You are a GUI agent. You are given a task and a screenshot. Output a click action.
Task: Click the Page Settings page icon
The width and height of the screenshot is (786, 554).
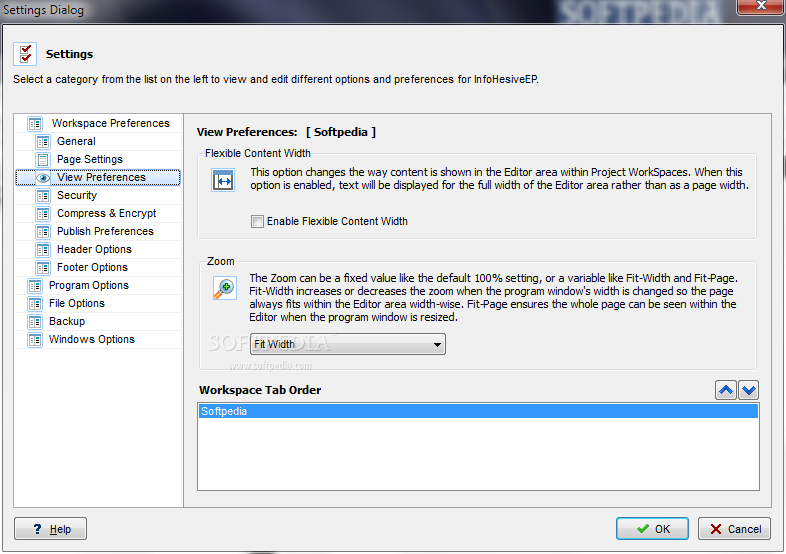click(x=43, y=159)
